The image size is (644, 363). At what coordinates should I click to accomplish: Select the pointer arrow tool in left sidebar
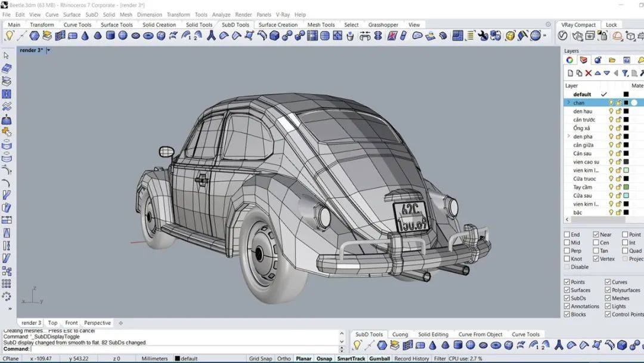coord(6,56)
